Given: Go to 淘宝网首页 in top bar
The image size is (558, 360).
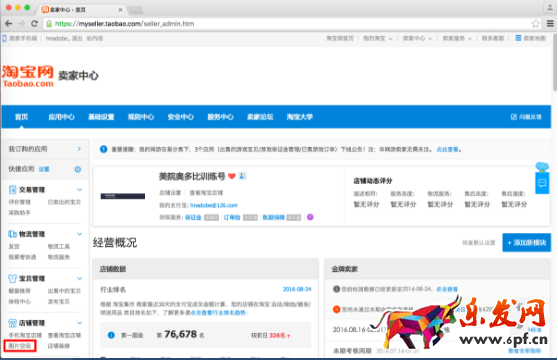Looking at the screenshot, I should [x=340, y=38].
